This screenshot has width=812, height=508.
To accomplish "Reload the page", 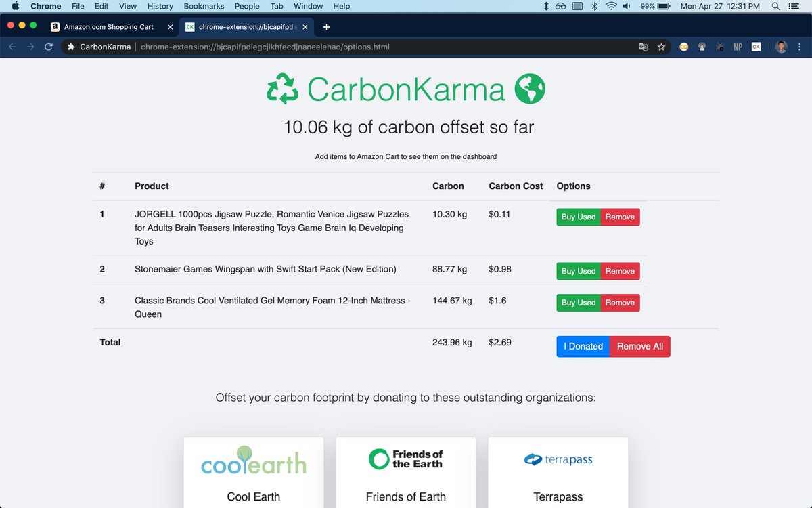I will (49, 47).
